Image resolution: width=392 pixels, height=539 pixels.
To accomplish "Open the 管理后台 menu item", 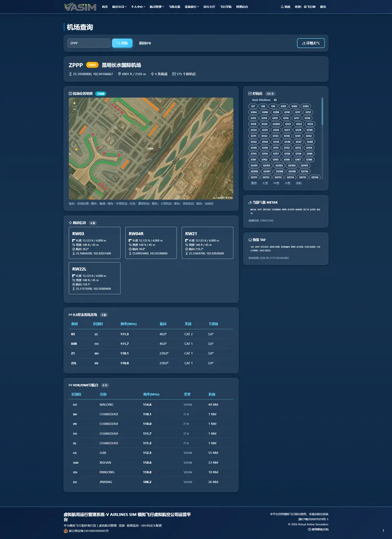I will [x=242, y=7].
